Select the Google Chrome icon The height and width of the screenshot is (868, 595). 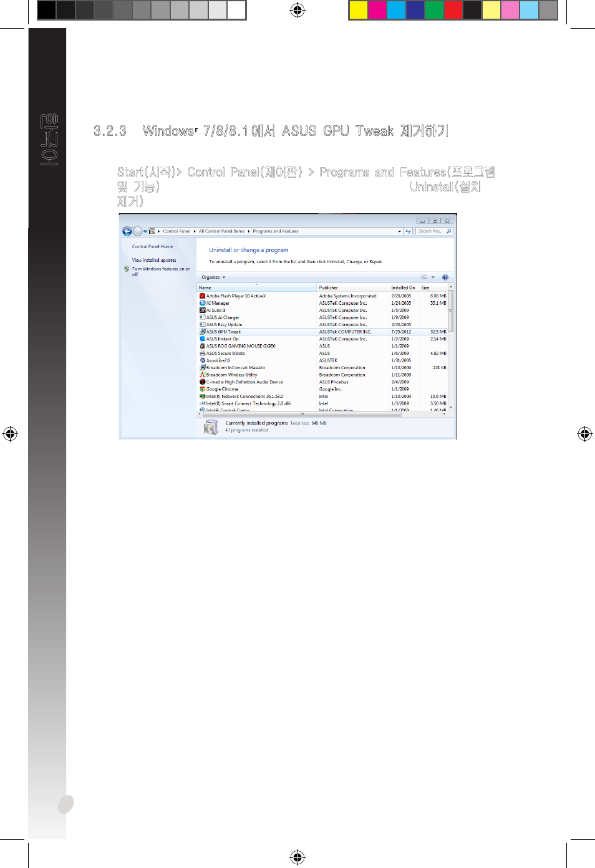(202, 389)
